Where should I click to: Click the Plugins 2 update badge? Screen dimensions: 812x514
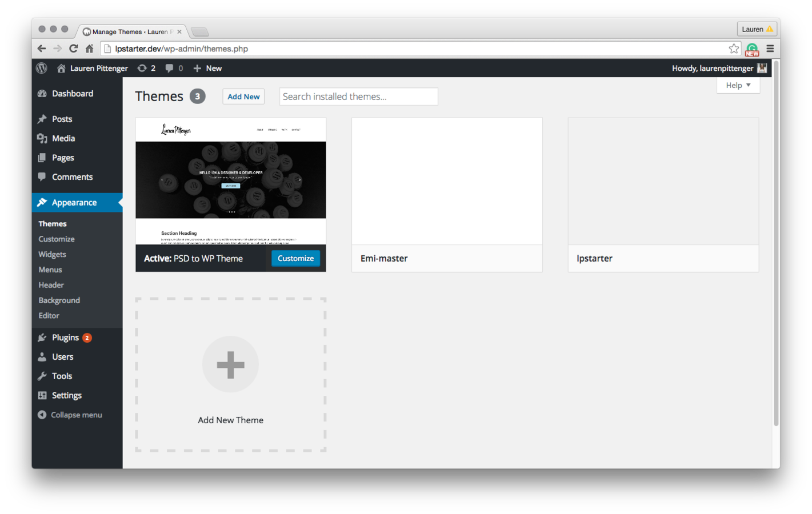(x=87, y=338)
